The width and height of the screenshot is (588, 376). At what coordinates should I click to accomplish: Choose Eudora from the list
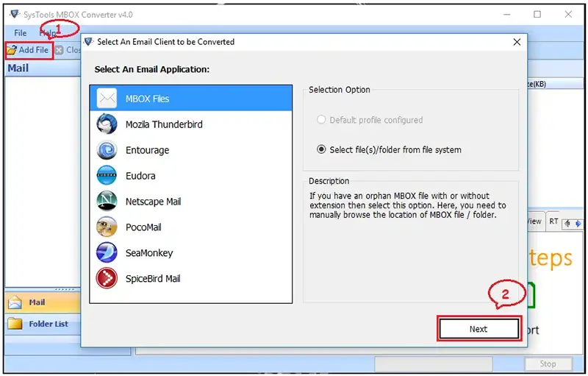pyautogui.click(x=140, y=176)
